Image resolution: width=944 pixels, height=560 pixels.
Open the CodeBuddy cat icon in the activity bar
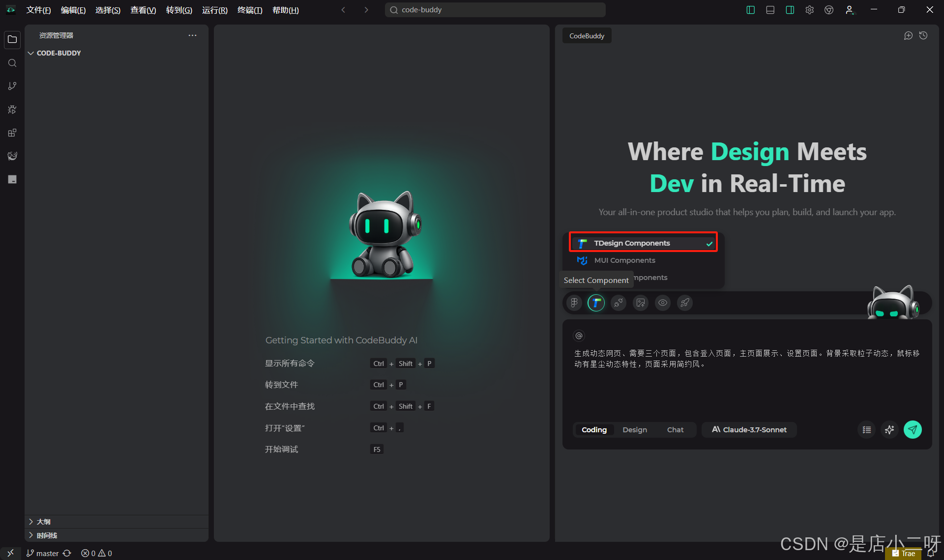[12, 156]
